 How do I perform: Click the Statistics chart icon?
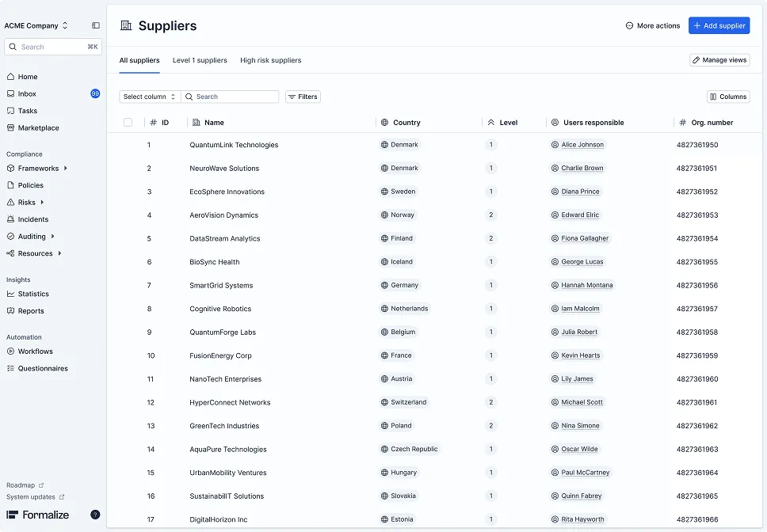coord(11,294)
